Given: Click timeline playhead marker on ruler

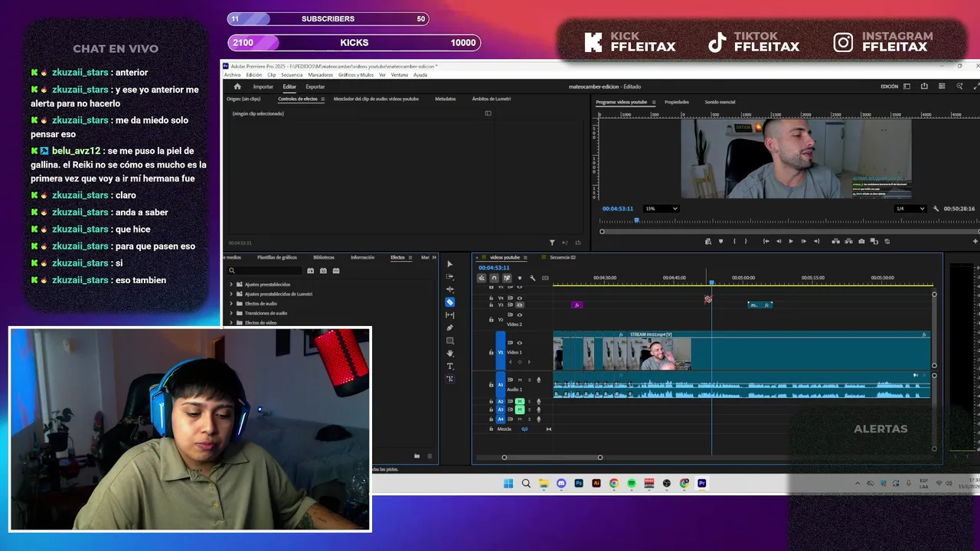Looking at the screenshot, I should coord(711,283).
